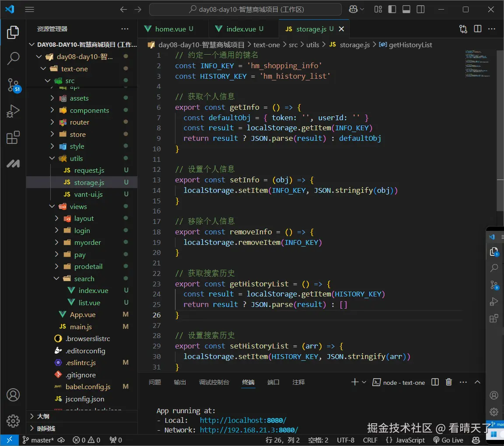
Task: Open request.js in the file explorer
Action: (x=89, y=171)
